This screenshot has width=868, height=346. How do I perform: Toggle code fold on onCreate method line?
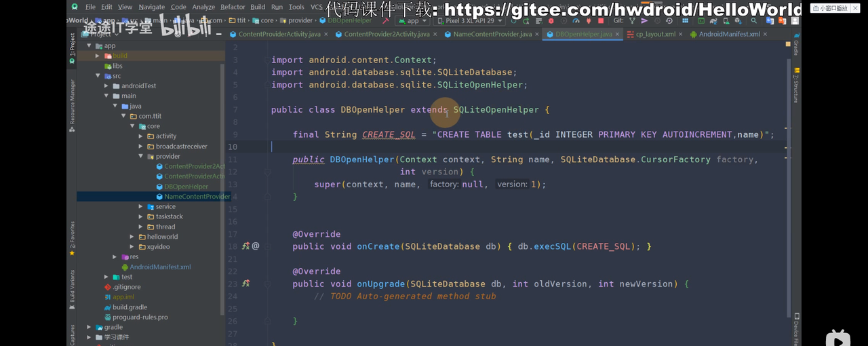(x=268, y=246)
